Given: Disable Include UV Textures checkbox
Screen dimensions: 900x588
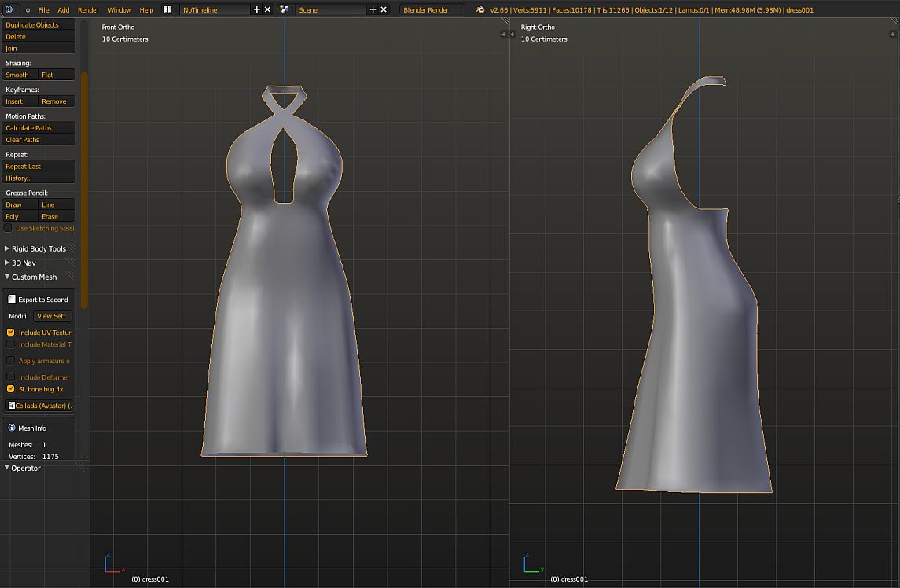Looking at the screenshot, I should (11, 333).
